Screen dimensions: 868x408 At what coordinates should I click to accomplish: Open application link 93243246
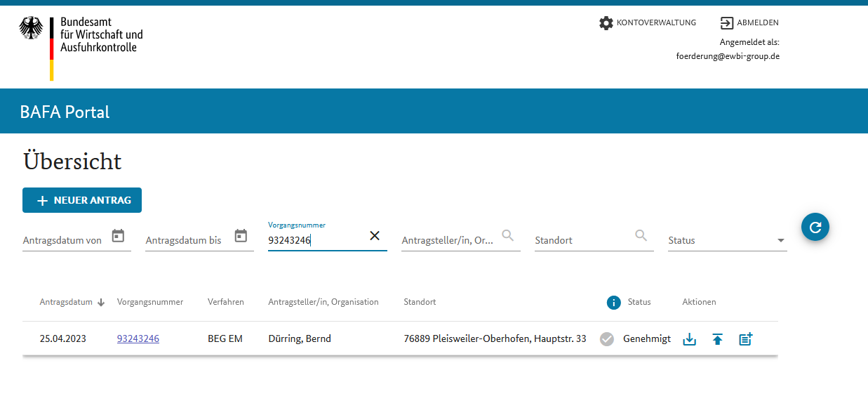(138, 338)
